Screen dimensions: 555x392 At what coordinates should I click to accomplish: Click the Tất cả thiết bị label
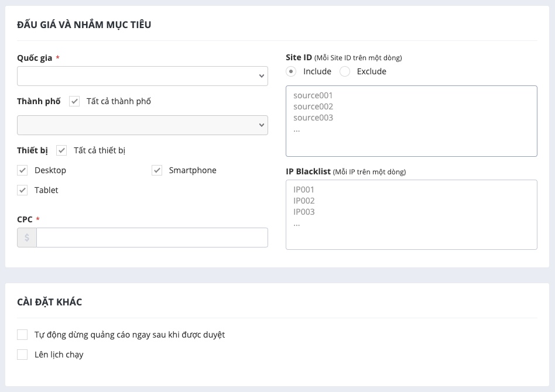[100, 151]
